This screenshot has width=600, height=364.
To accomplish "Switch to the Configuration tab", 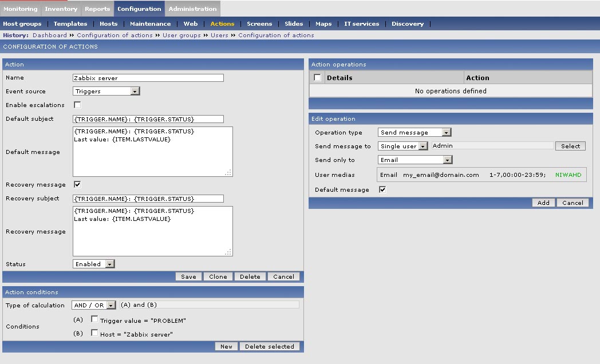I will click(x=139, y=9).
